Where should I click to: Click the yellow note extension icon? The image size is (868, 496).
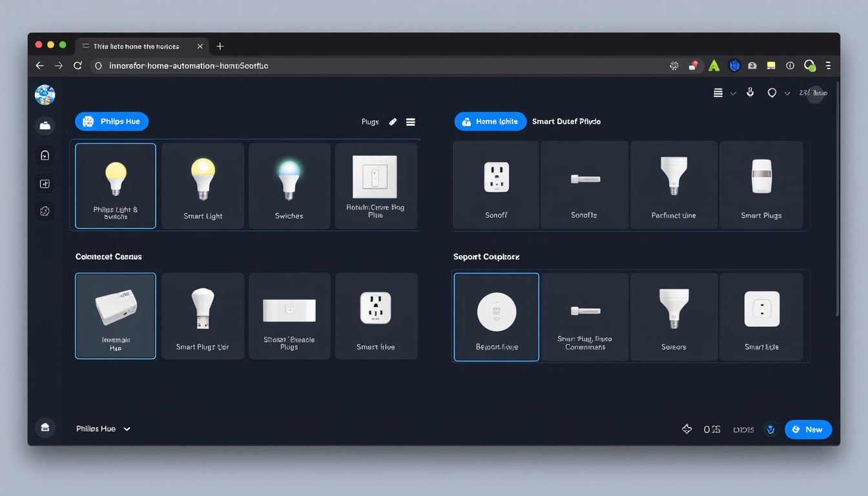pos(771,65)
